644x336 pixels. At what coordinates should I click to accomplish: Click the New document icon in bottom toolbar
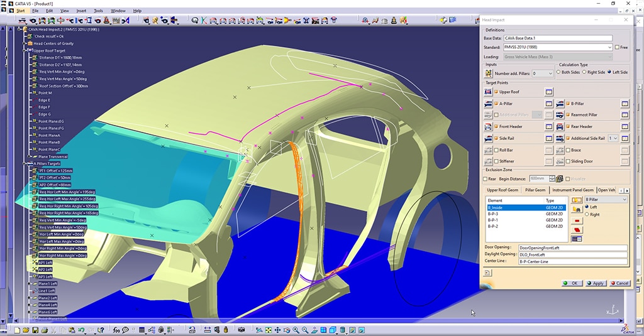17,330
